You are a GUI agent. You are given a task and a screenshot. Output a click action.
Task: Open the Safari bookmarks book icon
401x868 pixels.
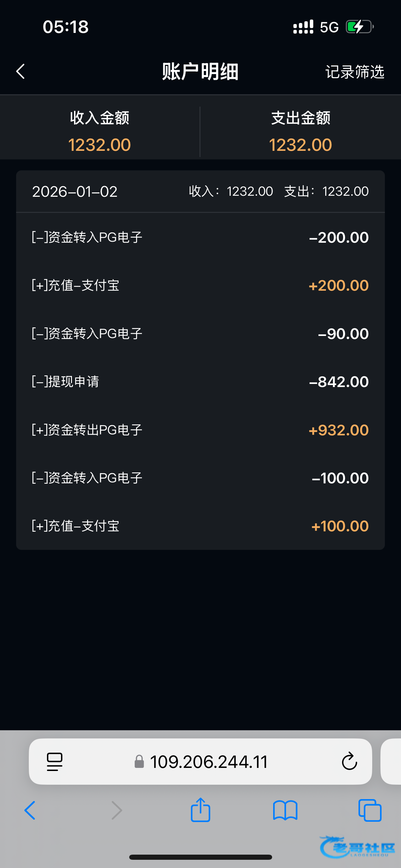pos(285,810)
